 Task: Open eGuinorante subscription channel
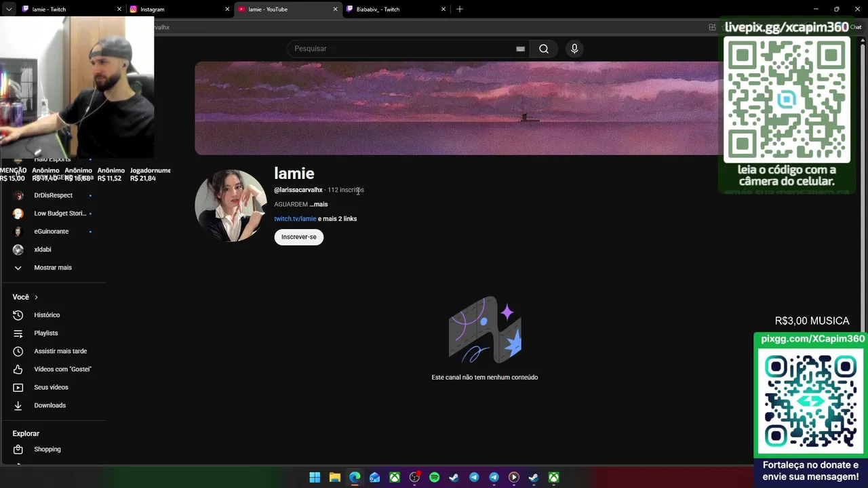[x=53, y=232]
